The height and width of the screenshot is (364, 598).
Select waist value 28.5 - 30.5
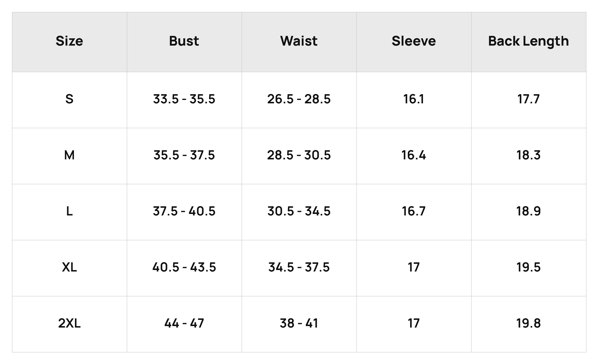point(299,155)
